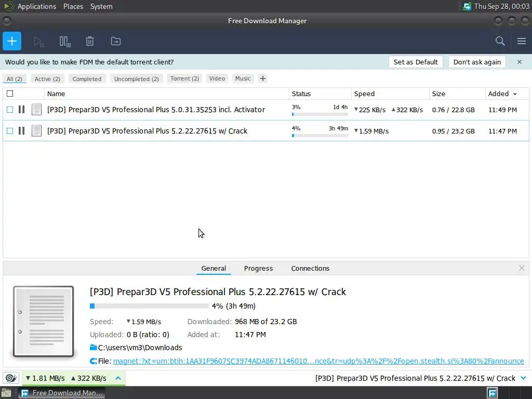Click the 3% progress bar in list
This screenshot has height=399, width=532.
(320, 114)
